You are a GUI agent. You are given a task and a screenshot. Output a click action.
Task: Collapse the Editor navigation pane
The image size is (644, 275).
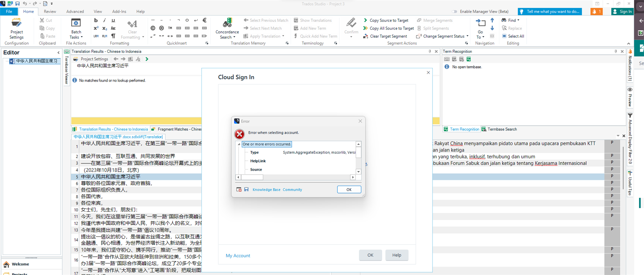tap(59, 53)
